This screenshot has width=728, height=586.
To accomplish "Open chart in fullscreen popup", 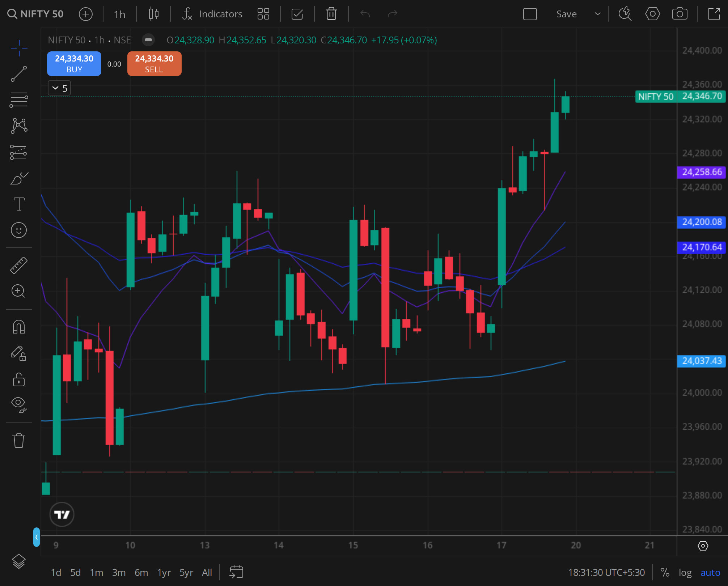I will [714, 14].
